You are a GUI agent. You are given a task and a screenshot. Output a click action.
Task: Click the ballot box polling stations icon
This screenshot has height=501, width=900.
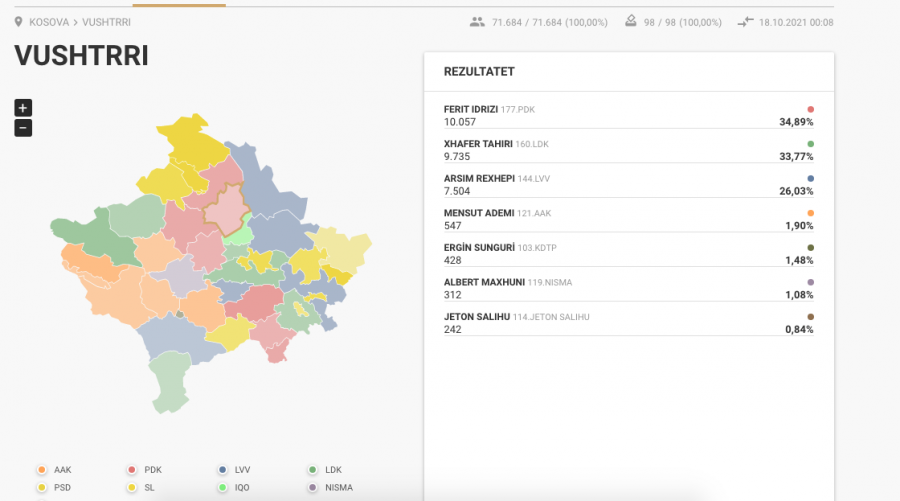[631, 21]
